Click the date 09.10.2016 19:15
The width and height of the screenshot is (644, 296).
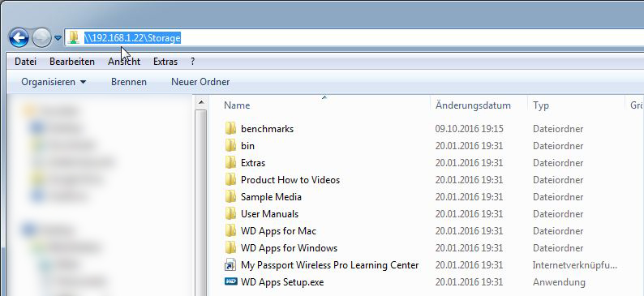469,129
